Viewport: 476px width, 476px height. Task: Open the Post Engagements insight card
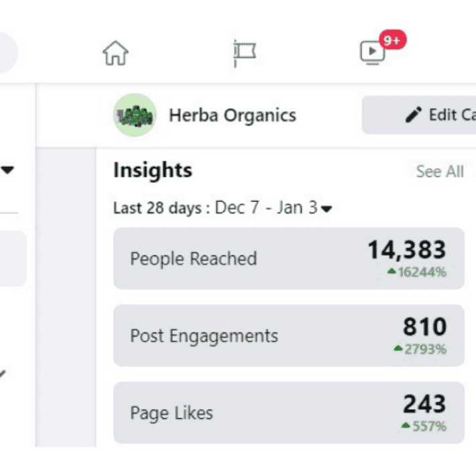tap(289, 335)
